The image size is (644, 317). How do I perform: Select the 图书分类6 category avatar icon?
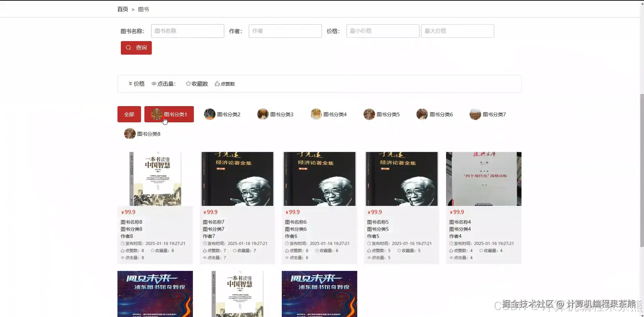click(x=422, y=114)
